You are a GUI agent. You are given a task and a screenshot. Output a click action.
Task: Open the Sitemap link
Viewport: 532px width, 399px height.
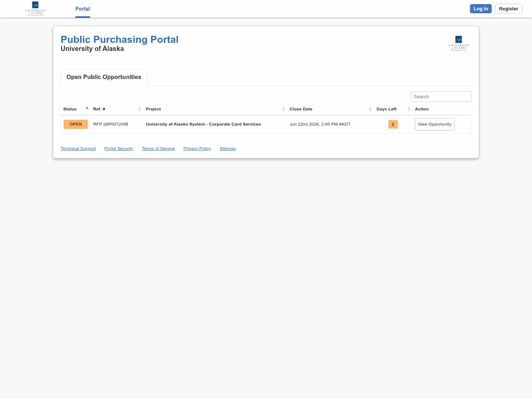click(x=228, y=149)
